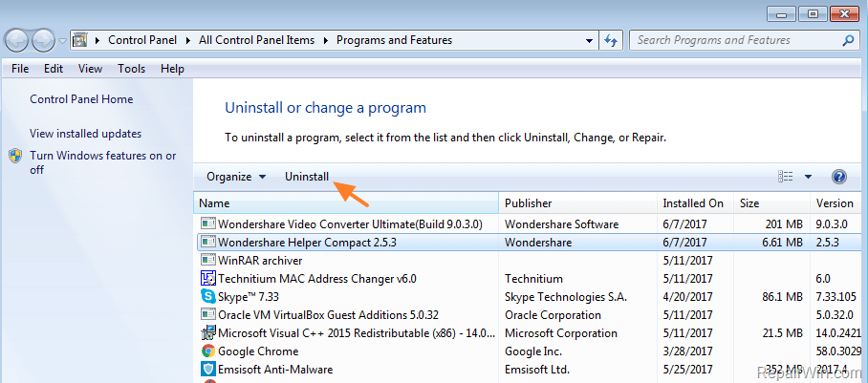
Task: Click the 201 MB size cell
Action: tap(782, 224)
